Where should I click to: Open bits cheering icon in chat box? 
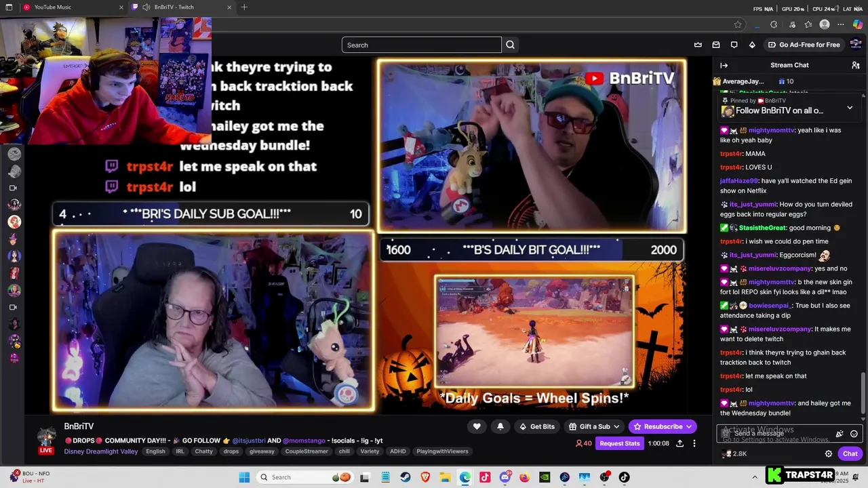tap(840, 434)
